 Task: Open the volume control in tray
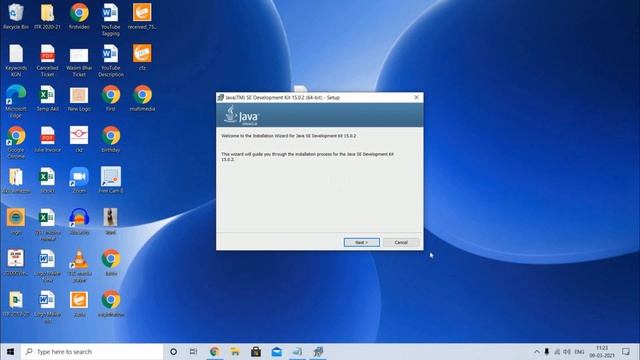click(567, 351)
